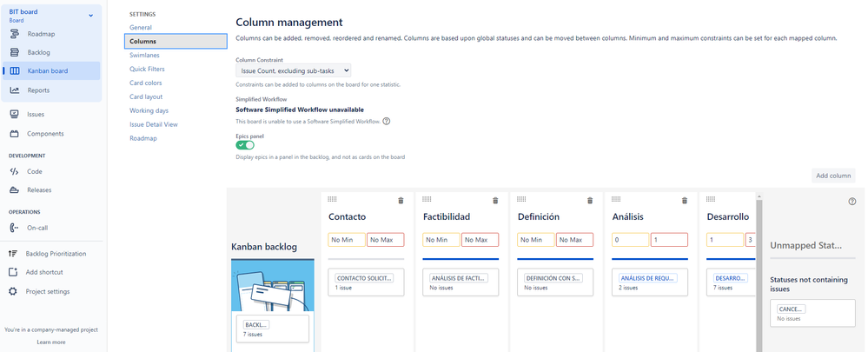Open the Code icon under Development
Viewport: 868px width, 352px height.
point(15,171)
